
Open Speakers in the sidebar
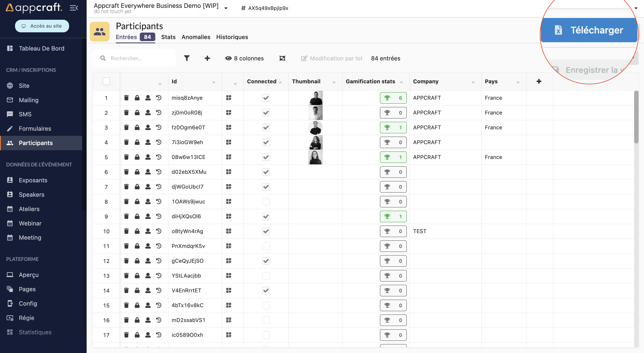[31, 194]
